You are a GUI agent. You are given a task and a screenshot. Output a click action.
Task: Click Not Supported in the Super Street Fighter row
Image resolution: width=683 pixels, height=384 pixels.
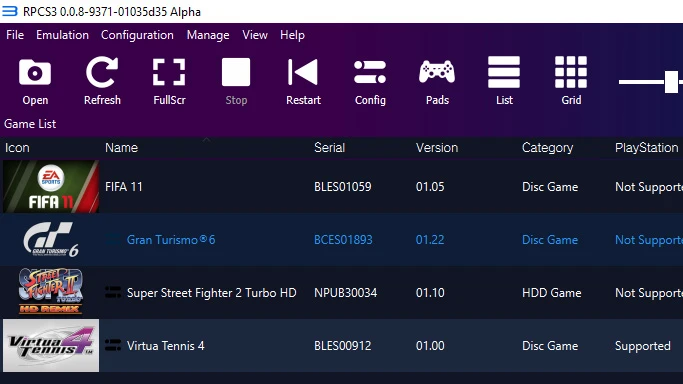click(649, 293)
